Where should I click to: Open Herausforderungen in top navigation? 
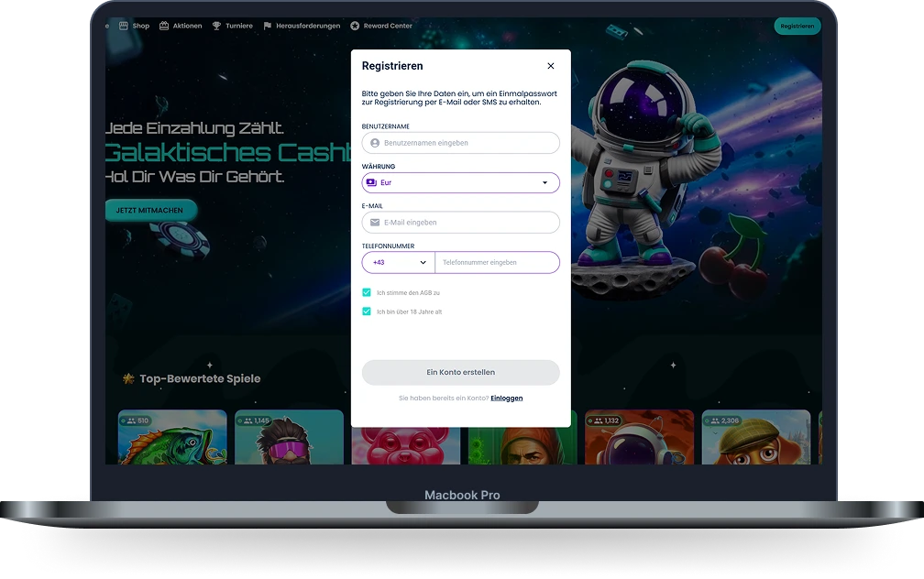click(x=301, y=26)
